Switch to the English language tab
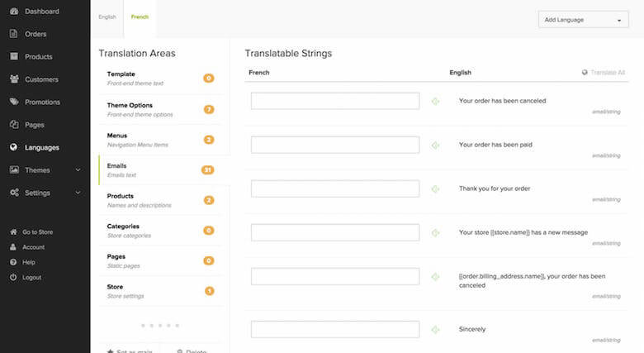Viewport: 644px width, 353px height. (x=107, y=17)
